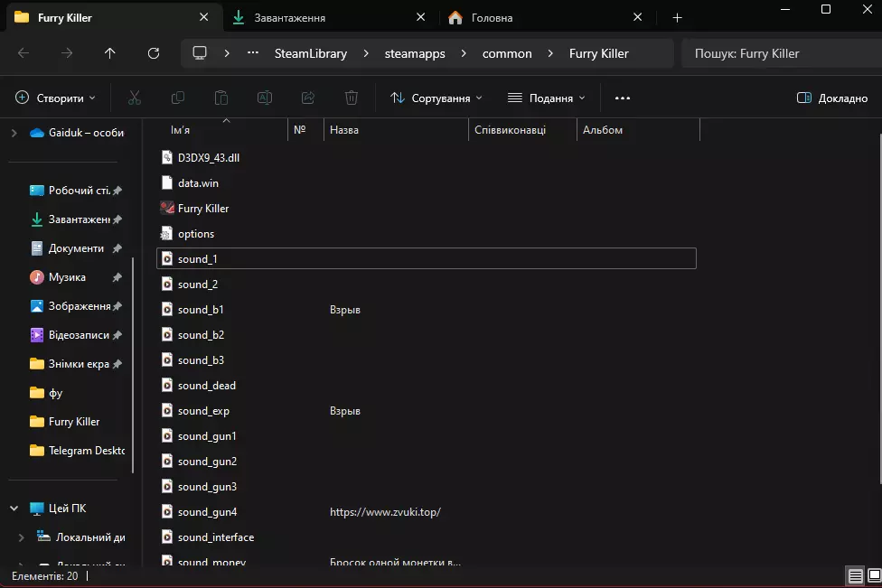This screenshot has height=588, width=882.
Task: Click the Paste clipboard icon
Action: pos(221,98)
